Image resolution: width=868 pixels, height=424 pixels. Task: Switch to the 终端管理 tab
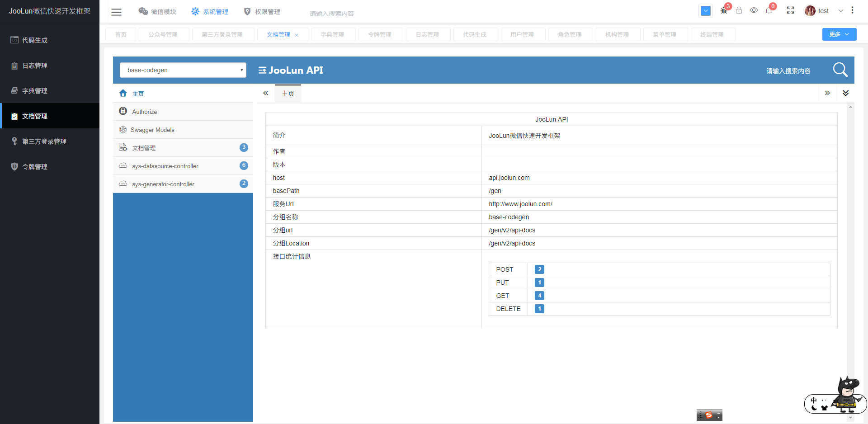click(712, 34)
